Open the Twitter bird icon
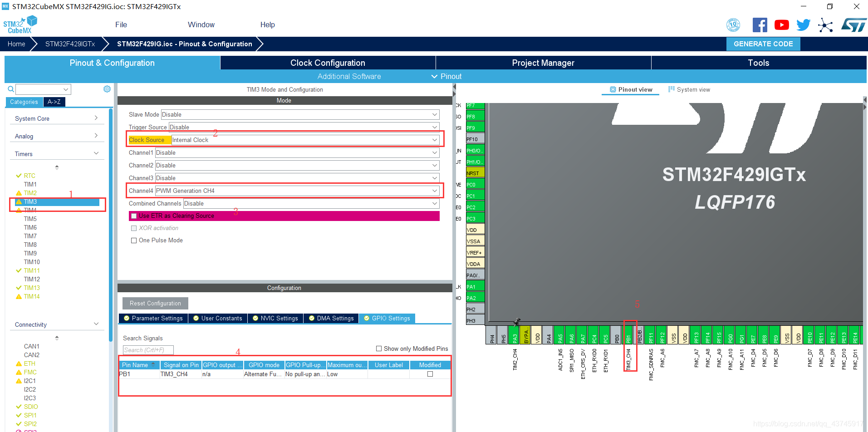 point(803,25)
